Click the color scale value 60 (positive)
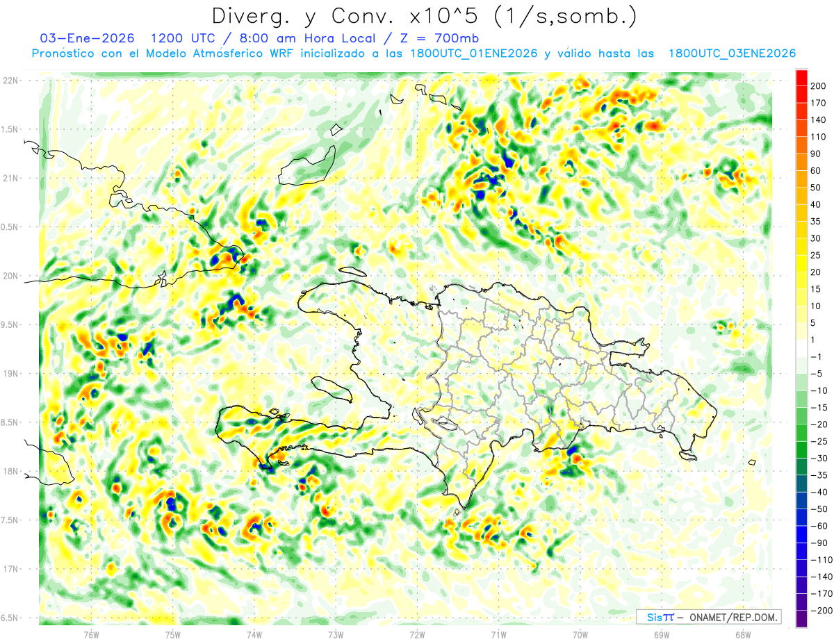 point(817,171)
